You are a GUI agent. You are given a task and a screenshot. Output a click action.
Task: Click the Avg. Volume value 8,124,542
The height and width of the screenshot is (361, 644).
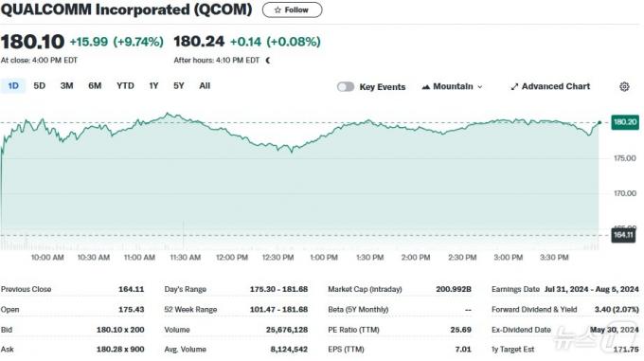click(289, 350)
